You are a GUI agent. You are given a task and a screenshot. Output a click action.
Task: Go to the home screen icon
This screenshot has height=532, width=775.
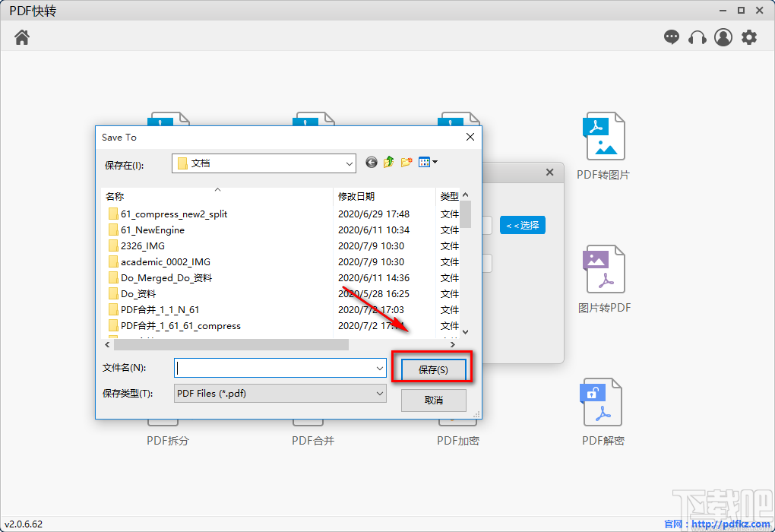tap(22, 37)
